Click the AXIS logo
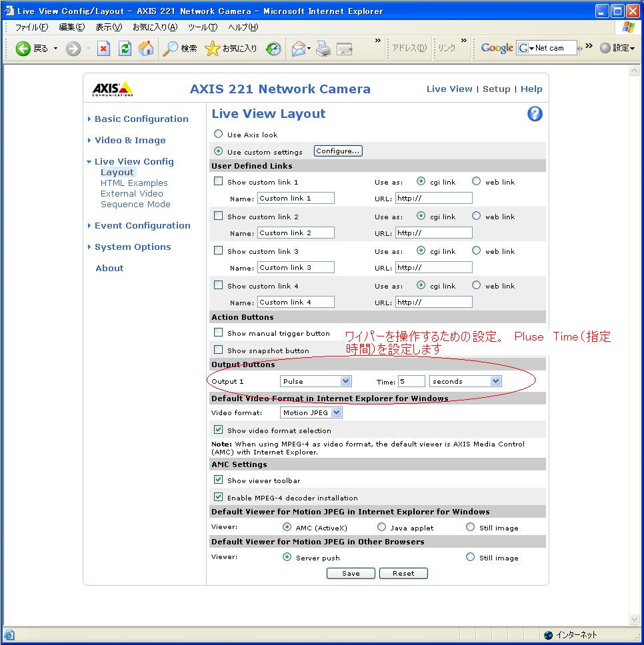This screenshot has width=644, height=645. pyautogui.click(x=113, y=89)
